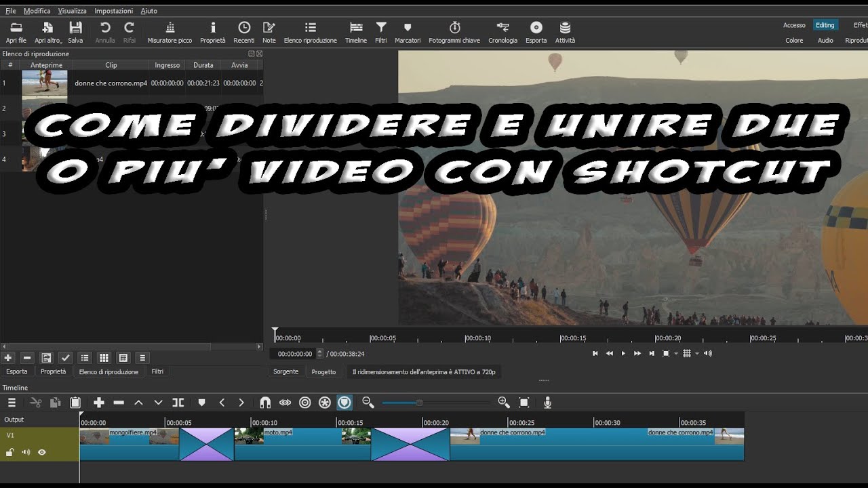The width and height of the screenshot is (868, 488).
Task: Toggle timeline snapping magnet
Action: pyautogui.click(x=265, y=403)
